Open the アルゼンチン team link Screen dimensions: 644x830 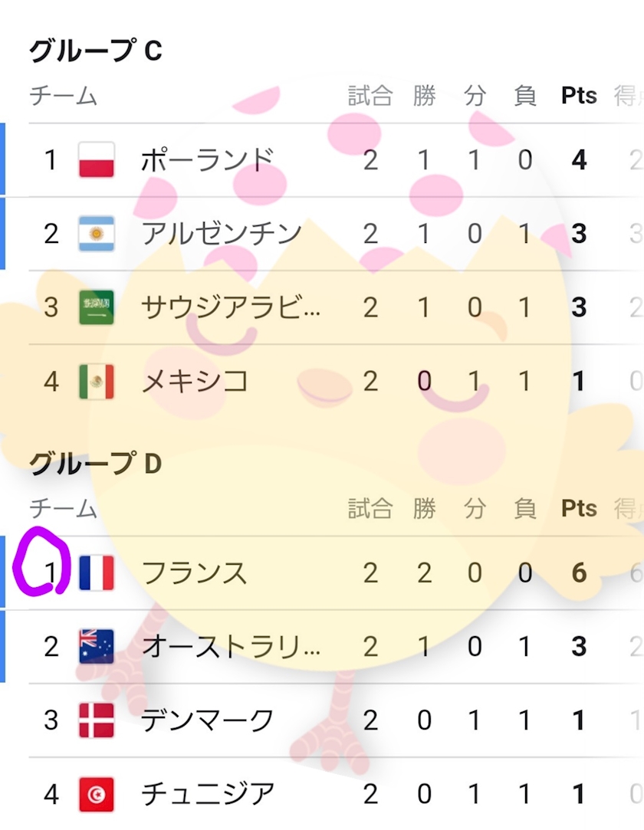click(222, 234)
